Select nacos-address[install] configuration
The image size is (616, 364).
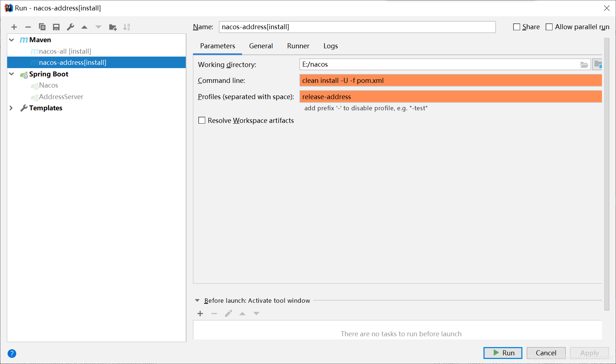[96, 62]
